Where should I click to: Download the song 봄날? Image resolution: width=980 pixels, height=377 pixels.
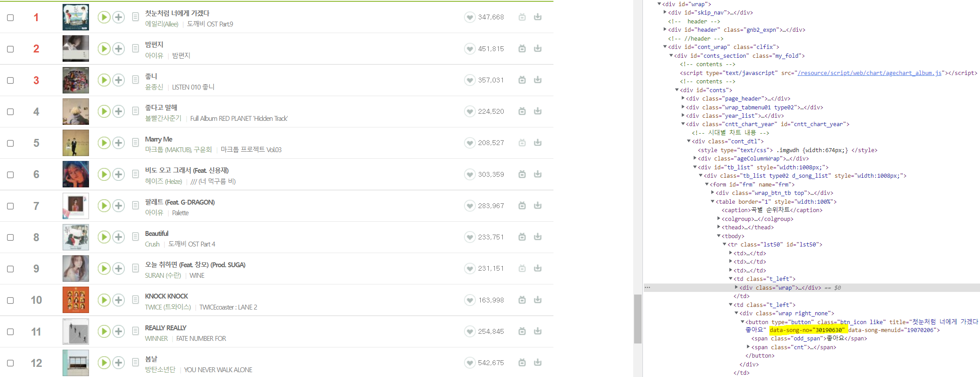click(x=538, y=362)
